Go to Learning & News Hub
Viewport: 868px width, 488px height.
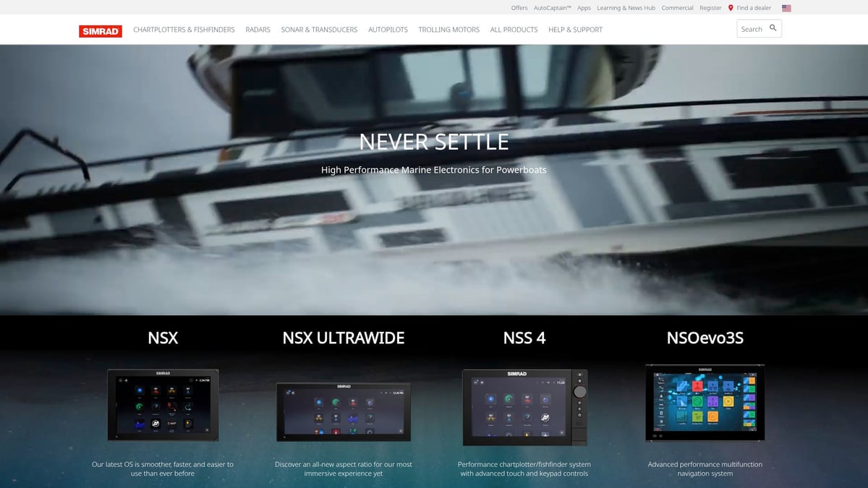(x=626, y=8)
